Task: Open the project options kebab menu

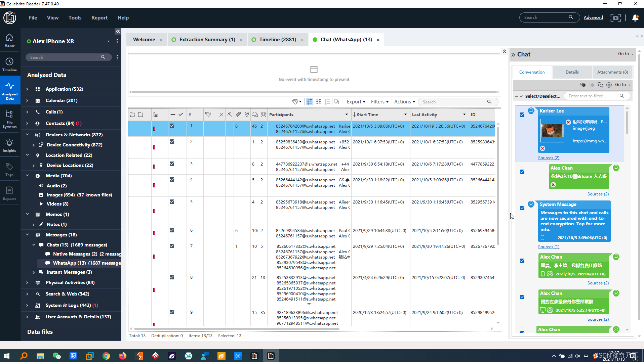Action: [x=117, y=41]
